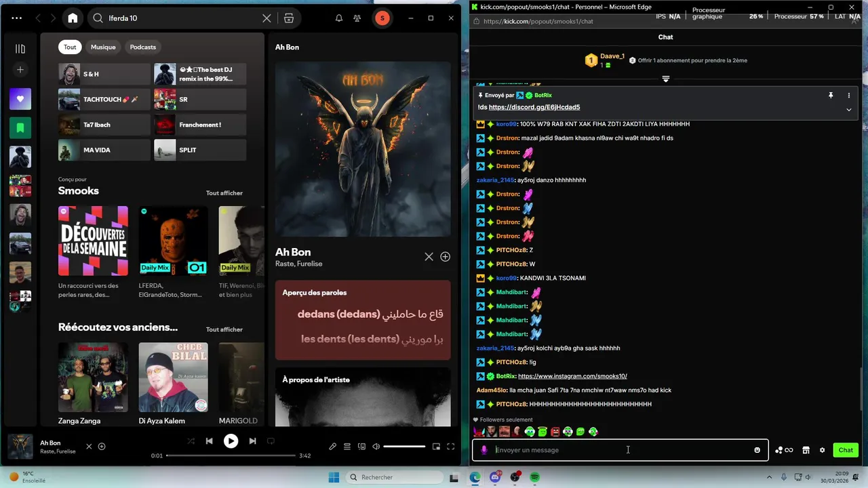Open Zanga Zanga album cover
Viewport: 868px width, 488px height.
click(x=93, y=377)
